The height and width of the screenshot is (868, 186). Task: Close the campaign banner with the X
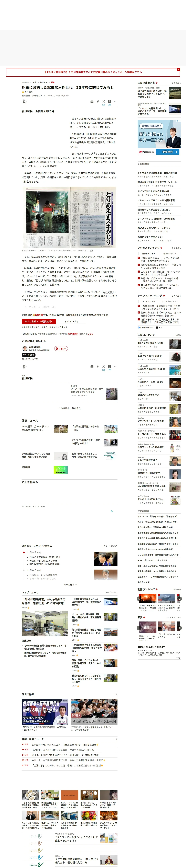[178, 70]
